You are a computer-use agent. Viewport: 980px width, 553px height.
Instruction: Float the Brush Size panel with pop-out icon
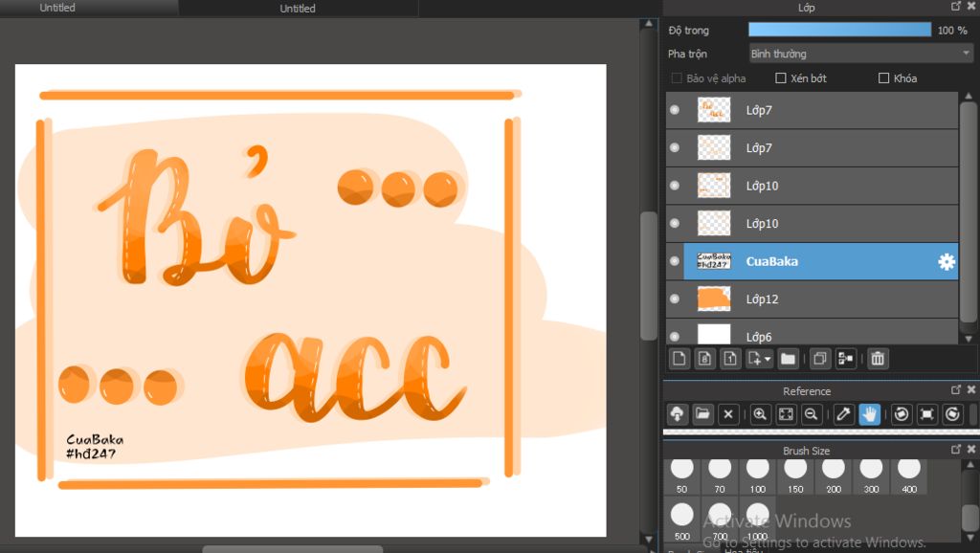[956, 449]
